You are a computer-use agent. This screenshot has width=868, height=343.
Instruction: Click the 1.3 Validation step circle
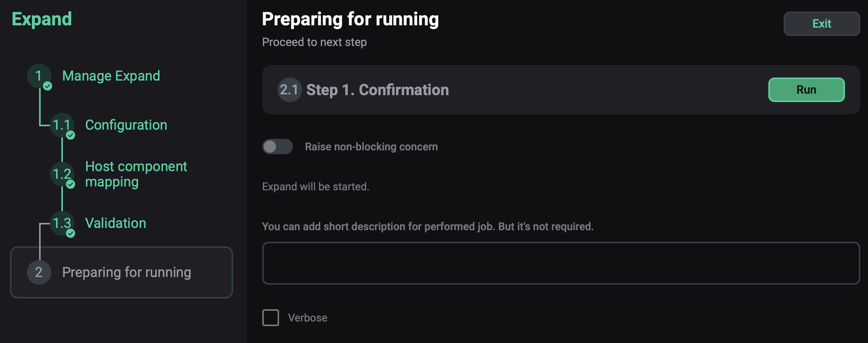pos(62,223)
